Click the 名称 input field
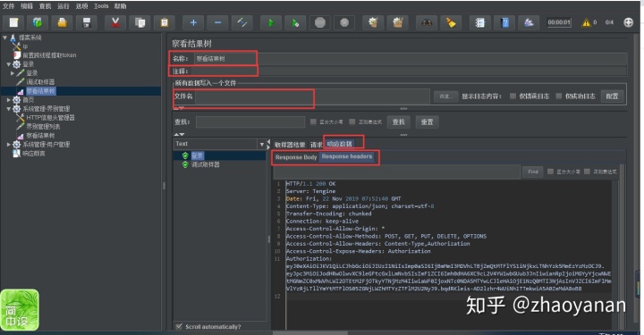Viewport: 644px width, 335px height. pos(410,59)
